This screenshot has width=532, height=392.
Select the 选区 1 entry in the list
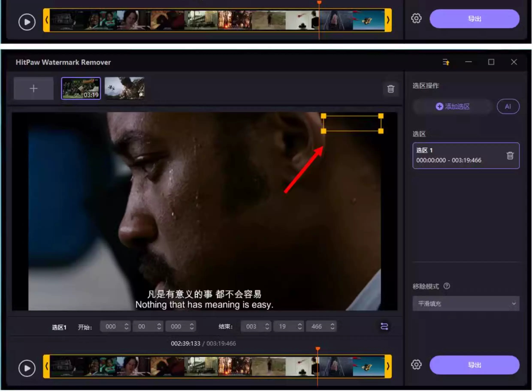point(466,156)
